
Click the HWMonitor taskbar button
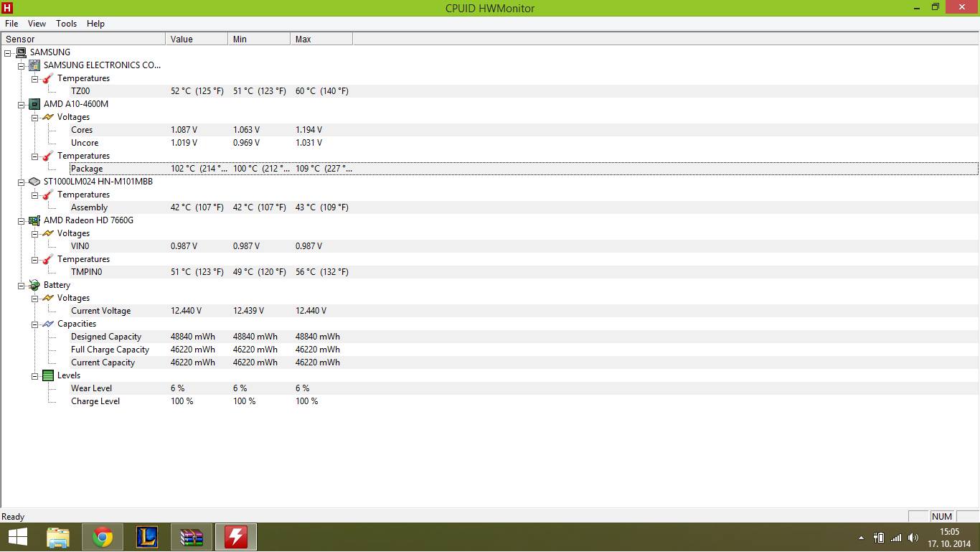click(x=236, y=537)
